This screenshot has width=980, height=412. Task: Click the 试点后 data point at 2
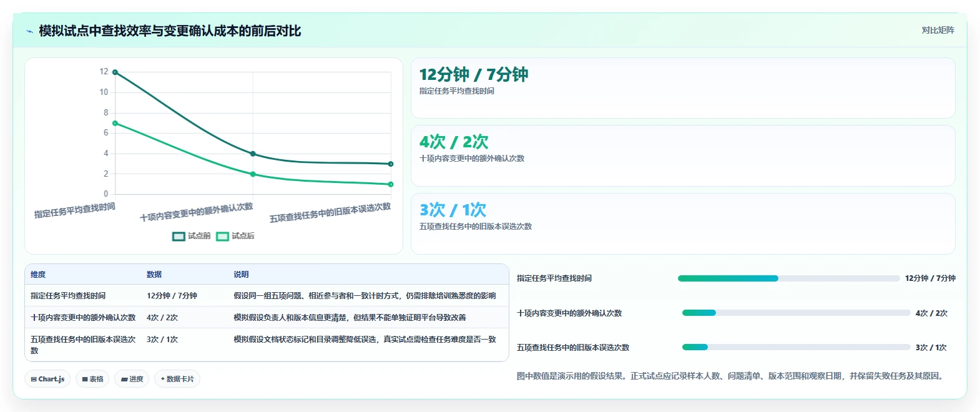click(x=253, y=174)
